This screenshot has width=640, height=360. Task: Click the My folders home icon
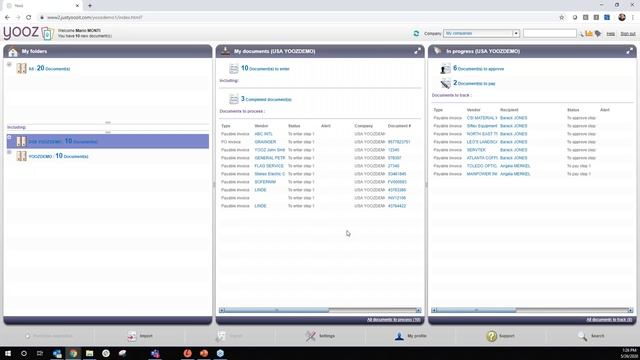(x=13, y=52)
